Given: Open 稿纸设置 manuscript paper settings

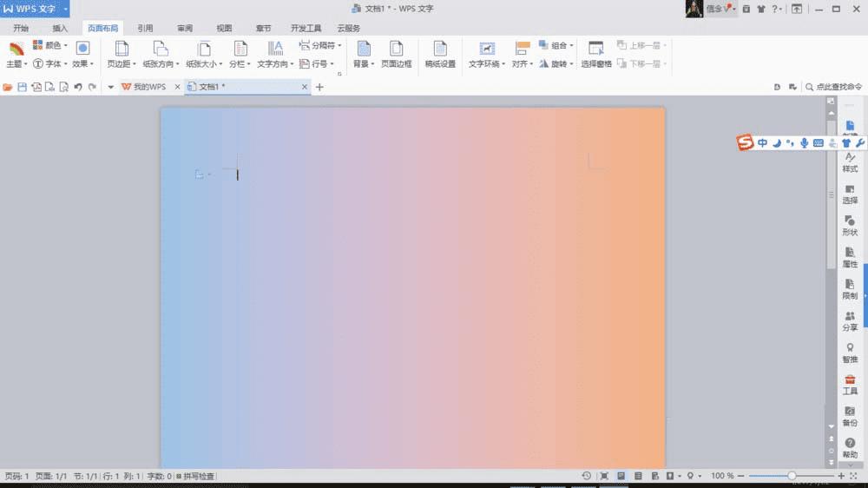Looking at the screenshot, I should pos(440,55).
